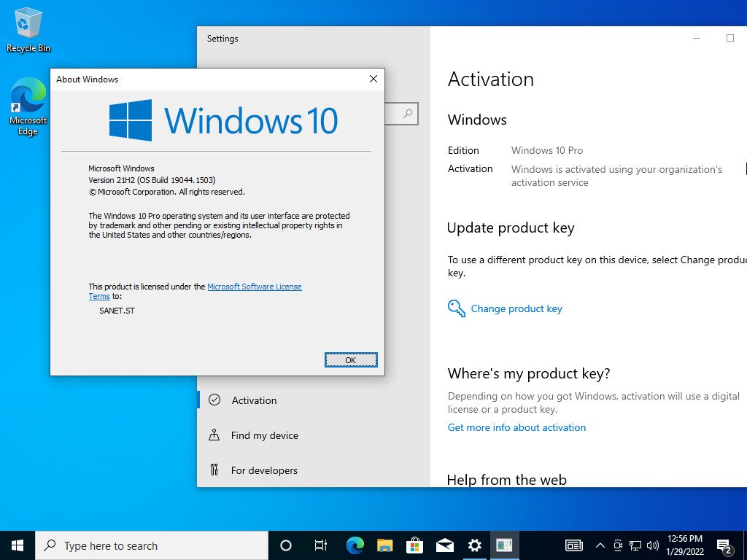Minimize the Settings window
Screen dimensions: 747x560
(x=697, y=38)
